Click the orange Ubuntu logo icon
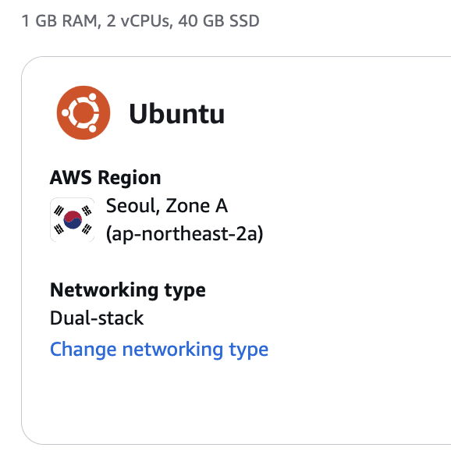The width and height of the screenshot is (451, 476). coord(83,112)
